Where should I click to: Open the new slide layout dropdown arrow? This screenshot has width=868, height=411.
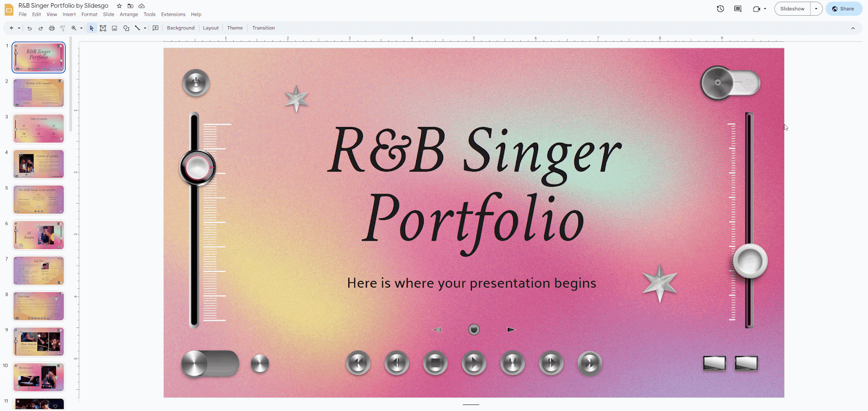[19, 28]
